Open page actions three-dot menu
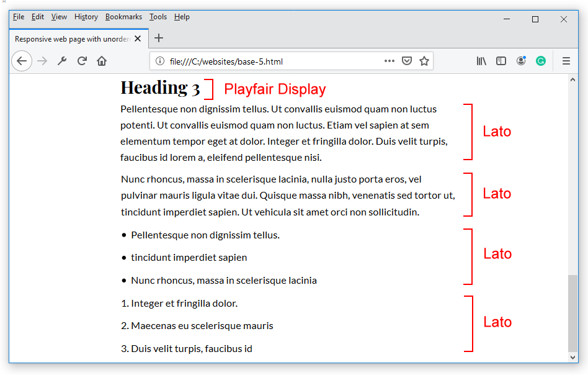The width and height of the screenshot is (588, 375). point(390,61)
